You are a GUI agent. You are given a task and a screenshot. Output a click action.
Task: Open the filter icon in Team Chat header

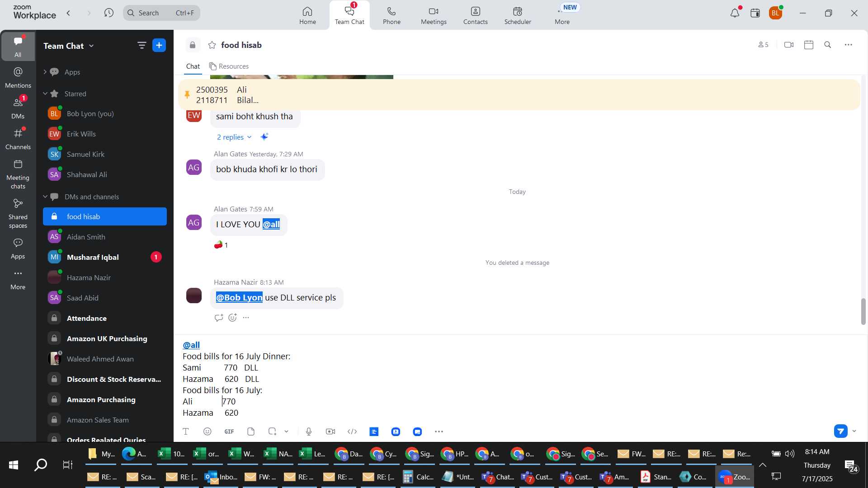pyautogui.click(x=142, y=45)
